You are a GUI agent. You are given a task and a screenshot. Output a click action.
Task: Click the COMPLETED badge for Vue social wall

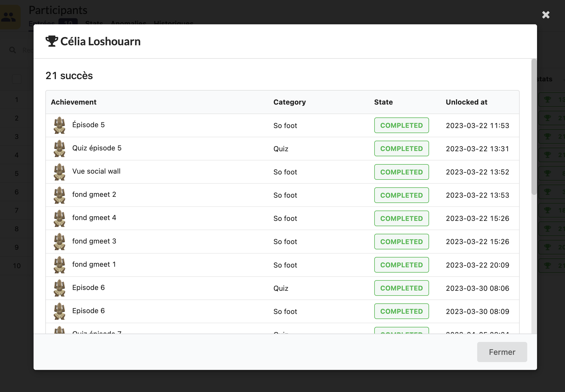coord(401,172)
